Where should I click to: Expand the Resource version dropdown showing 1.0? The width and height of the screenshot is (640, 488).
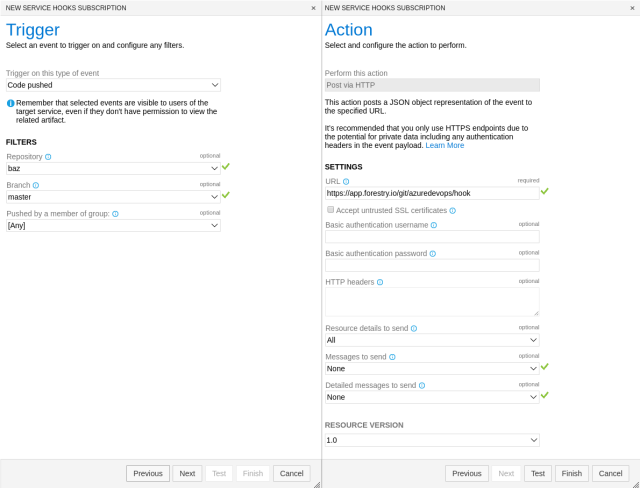[x=432, y=440]
